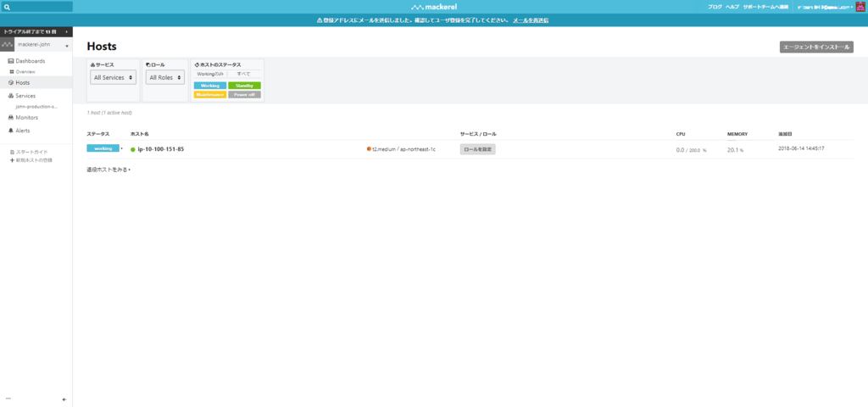
Task: Open Monitors in the sidebar
Action: (26, 117)
